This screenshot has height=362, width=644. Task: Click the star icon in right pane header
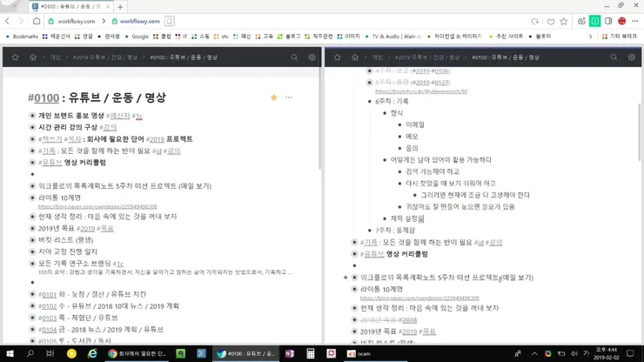pos(337,57)
